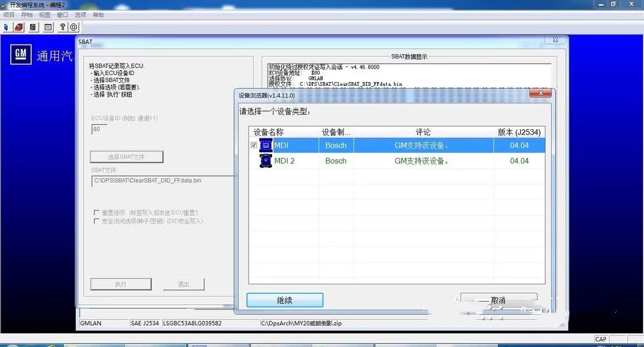Image resolution: width=644 pixels, height=347 pixels.
Task: Click the CAP indicator in status bar
Action: click(x=601, y=339)
